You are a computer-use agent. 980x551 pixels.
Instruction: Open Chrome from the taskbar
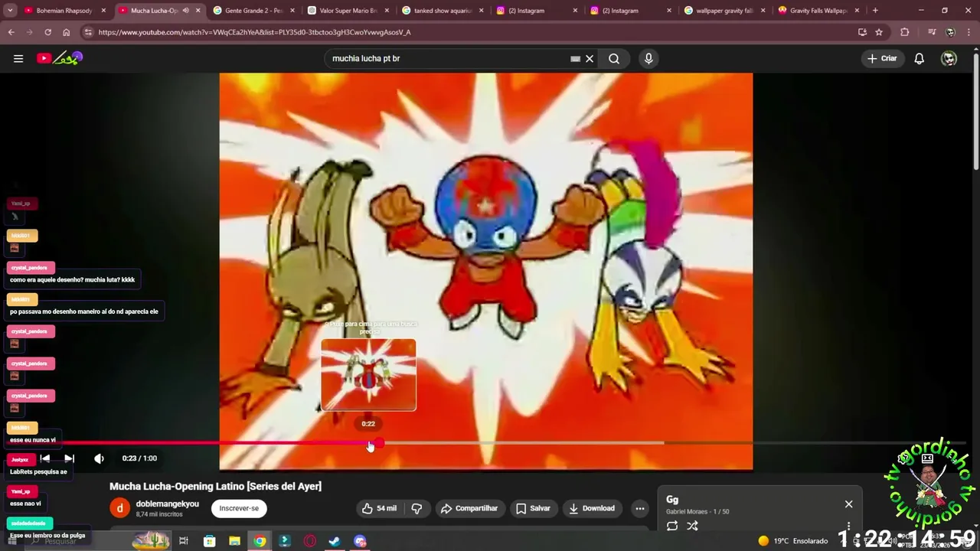[x=260, y=541]
